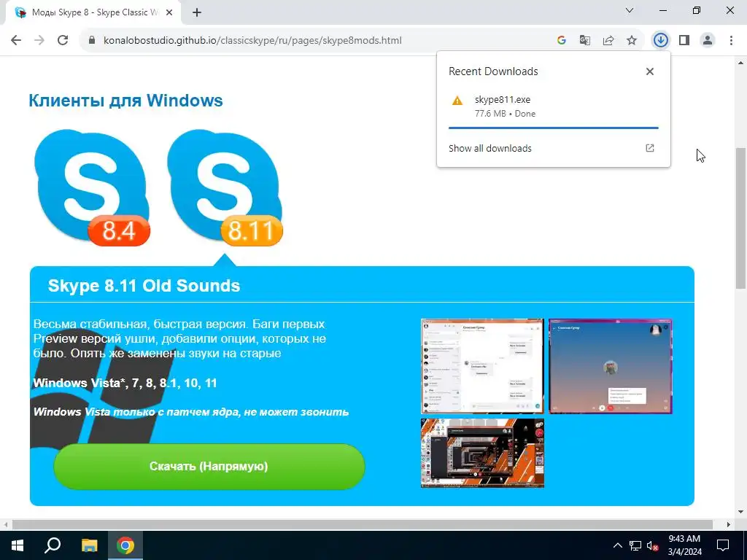Go back with the browser back arrow

click(x=16, y=41)
